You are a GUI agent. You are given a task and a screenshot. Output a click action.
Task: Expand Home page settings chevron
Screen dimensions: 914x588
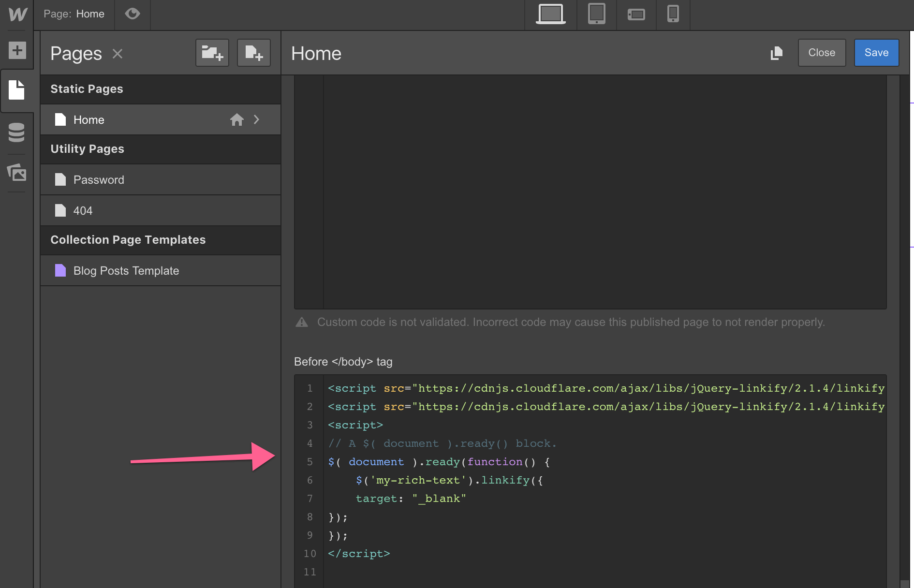[257, 119]
